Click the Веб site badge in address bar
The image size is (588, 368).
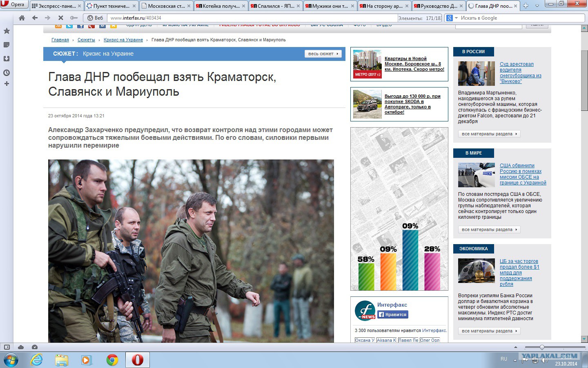tap(95, 18)
